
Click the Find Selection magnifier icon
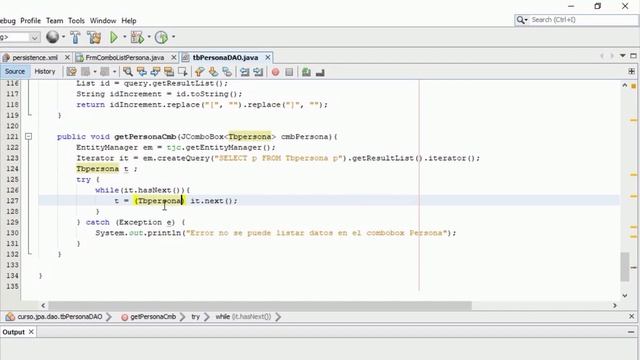pyautogui.click(x=128, y=72)
